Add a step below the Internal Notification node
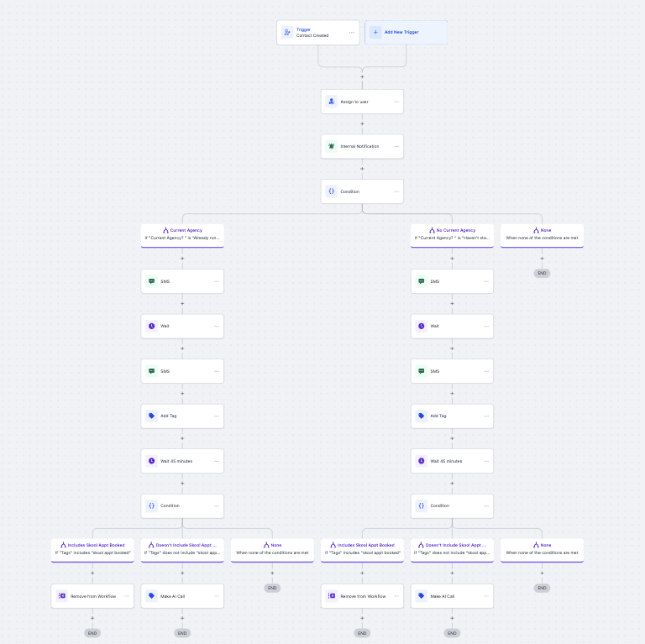This screenshot has width=645, height=644. click(362, 169)
